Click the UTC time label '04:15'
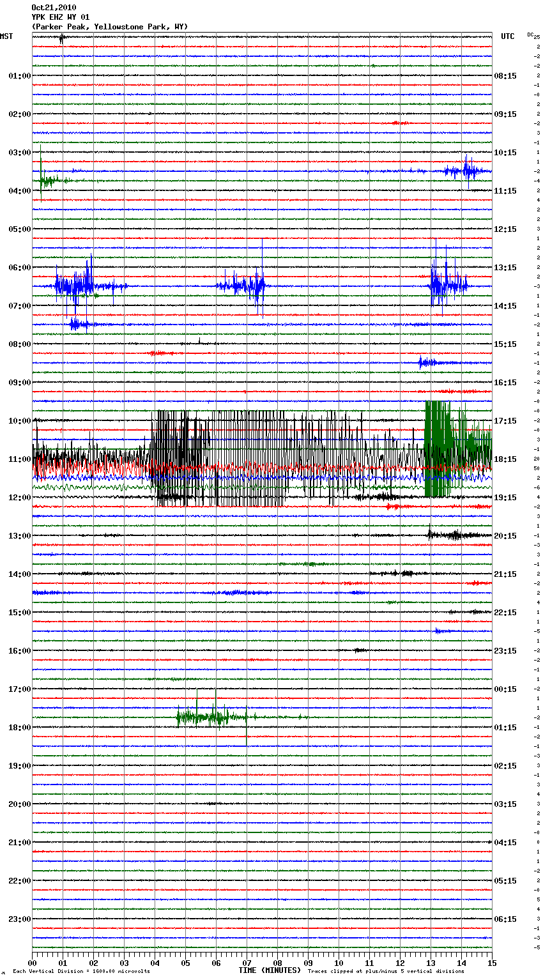This screenshot has width=543, height=980. click(x=505, y=843)
